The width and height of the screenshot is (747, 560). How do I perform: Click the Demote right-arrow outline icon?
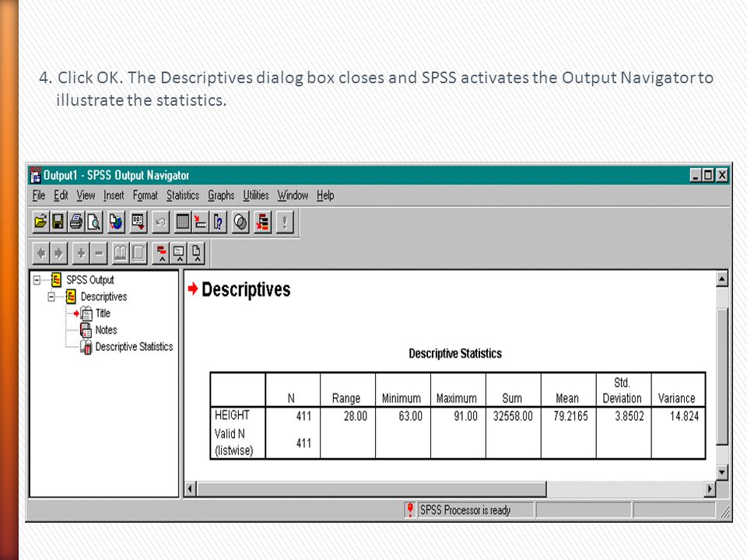(58, 253)
